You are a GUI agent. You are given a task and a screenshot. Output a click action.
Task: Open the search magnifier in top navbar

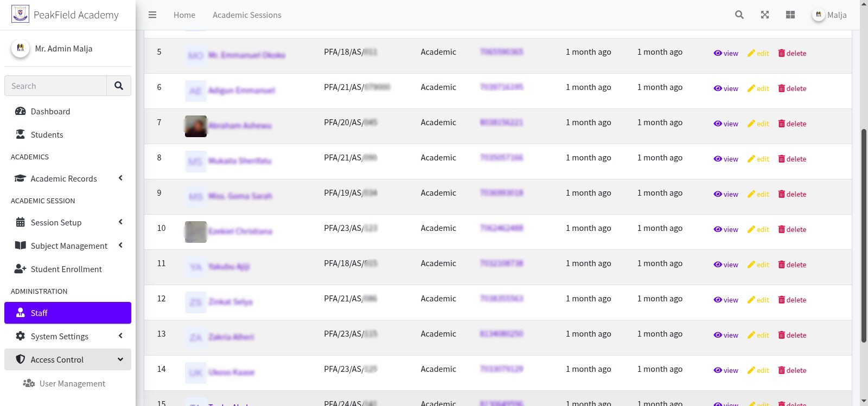[x=739, y=15]
